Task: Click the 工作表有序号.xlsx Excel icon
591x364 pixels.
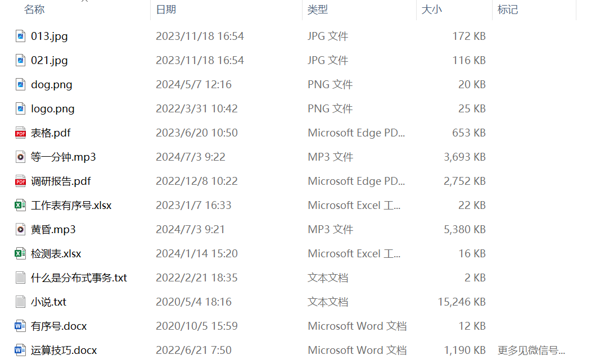Action: pyautogui.click(x=21, y=206)
